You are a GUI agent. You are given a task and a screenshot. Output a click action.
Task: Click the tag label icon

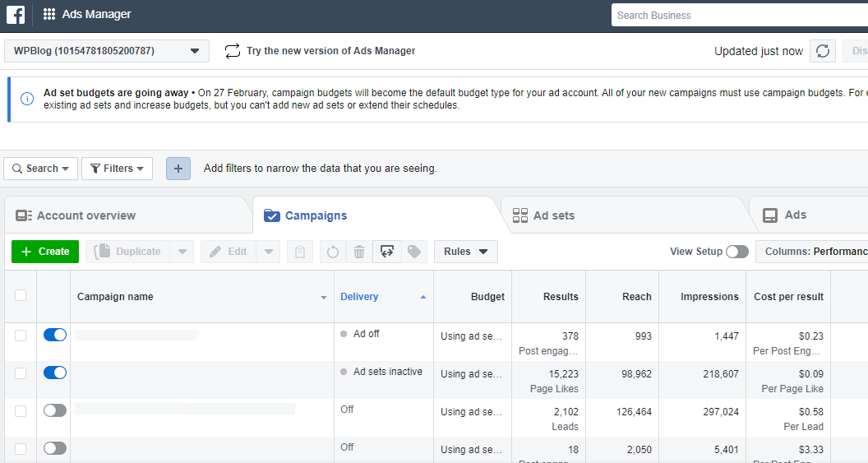414,252
